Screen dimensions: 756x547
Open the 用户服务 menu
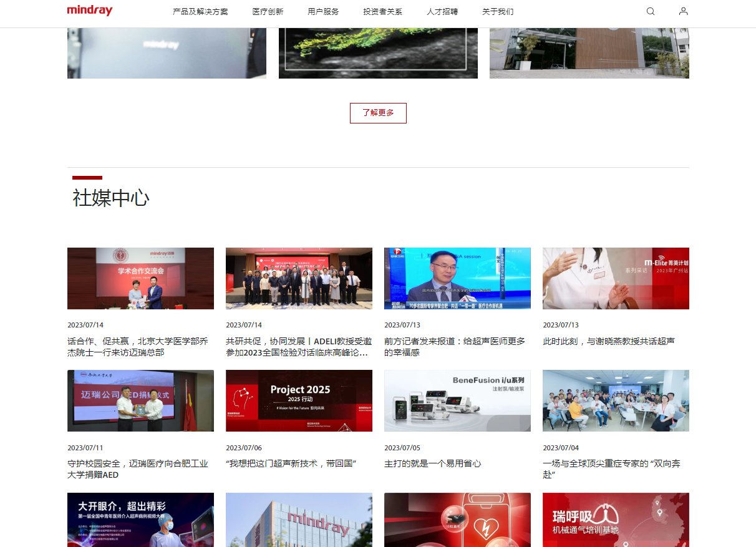tap(323, 12)
